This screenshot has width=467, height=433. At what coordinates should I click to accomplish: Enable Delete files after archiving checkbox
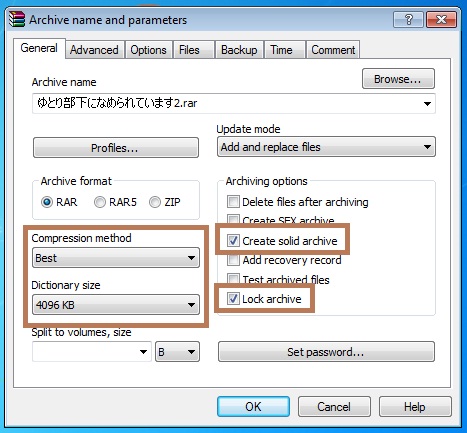click(233, 202)
